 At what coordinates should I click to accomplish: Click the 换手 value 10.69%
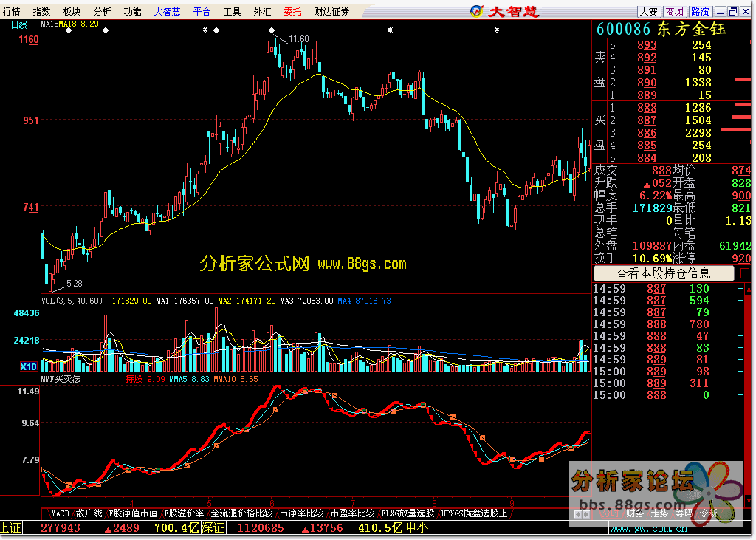click(653, 258)
